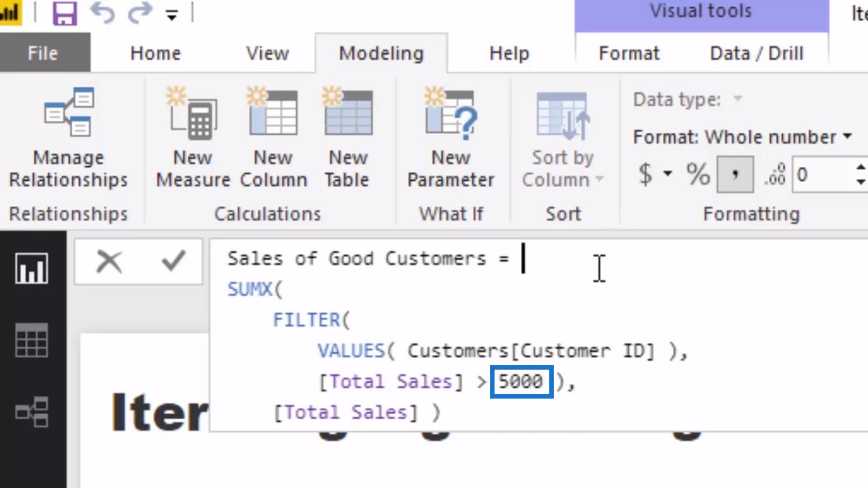Click the decimal places input field
This screenshot has width=868, height=488.
pyautogui.click(x=822, y=175)
